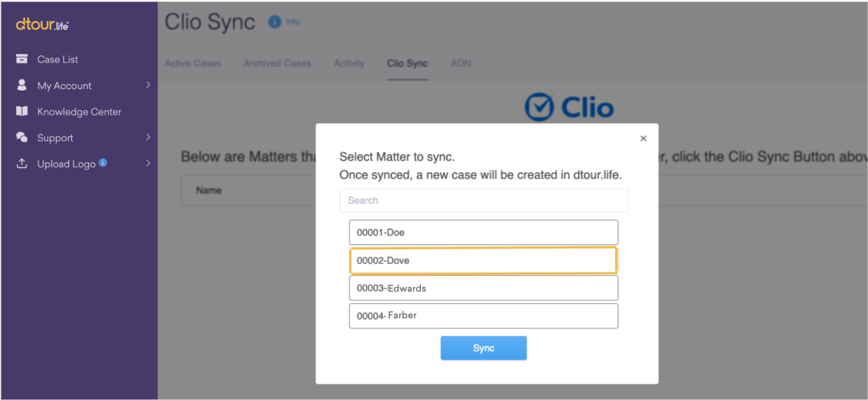868x400 pixels.
Task: Click the Upload Logo upload icon
Action: point(22,163)
